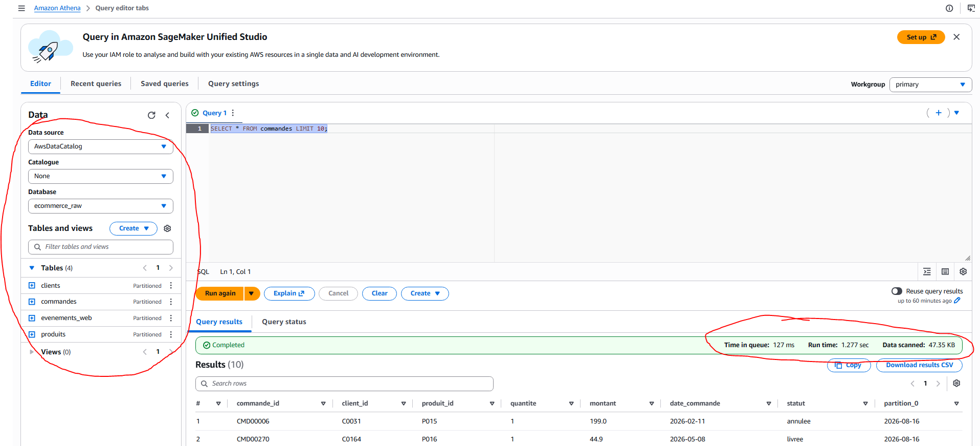Open Tables and views settings gear
The image size is (980, 446).
[x=167, y=228]
